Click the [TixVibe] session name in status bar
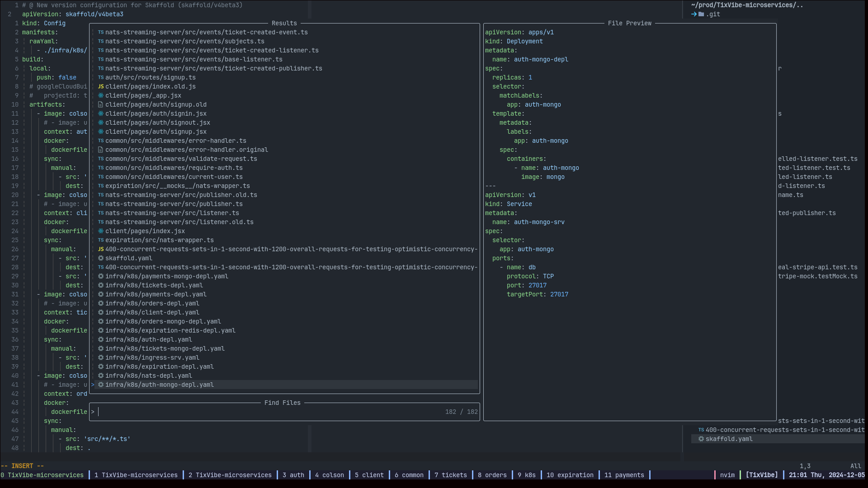868x488 pixels. coord(761,475)
